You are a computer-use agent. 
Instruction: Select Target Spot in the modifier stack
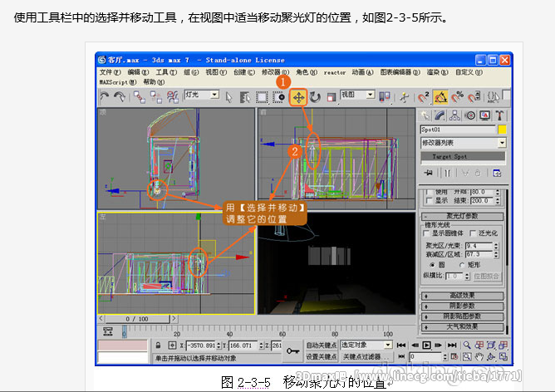(x=463, y=156)
